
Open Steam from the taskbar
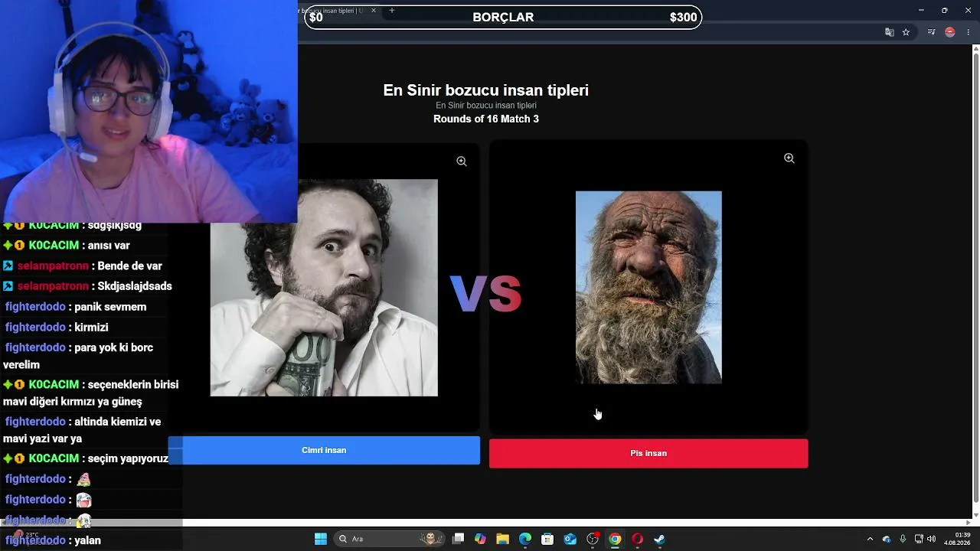click(659, 539)
